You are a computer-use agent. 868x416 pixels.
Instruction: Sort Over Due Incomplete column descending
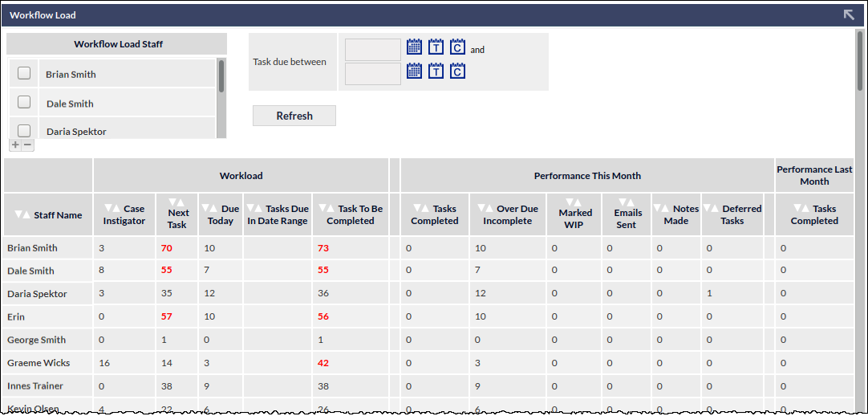[481, 209]
